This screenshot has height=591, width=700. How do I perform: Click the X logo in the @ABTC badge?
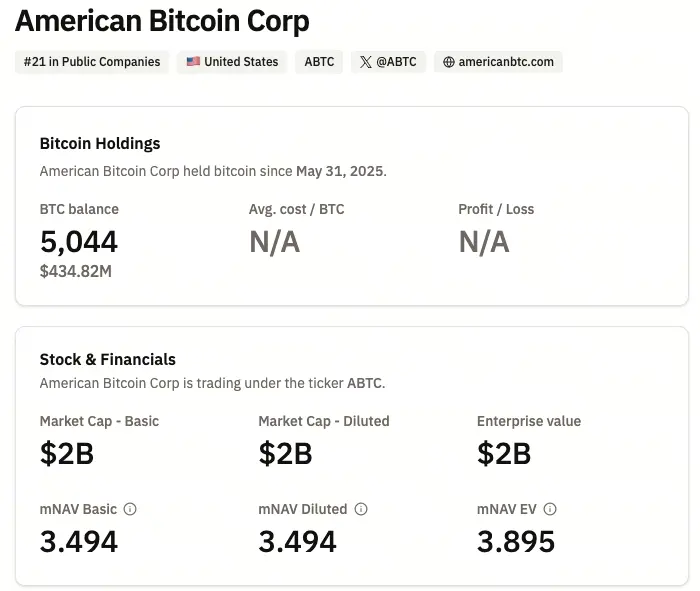(366, 62)
